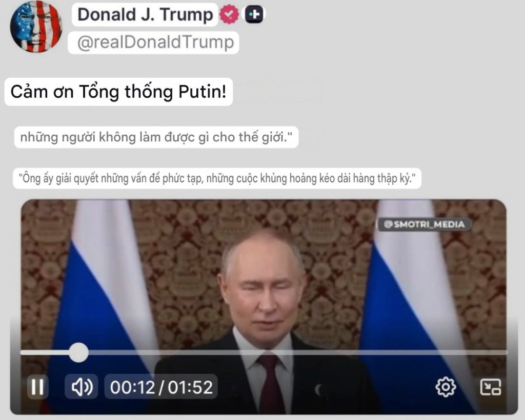The width and height of the screenshot is (525, 420).
Task: Mute the video with the speaker icon
Action: (82, 387)
